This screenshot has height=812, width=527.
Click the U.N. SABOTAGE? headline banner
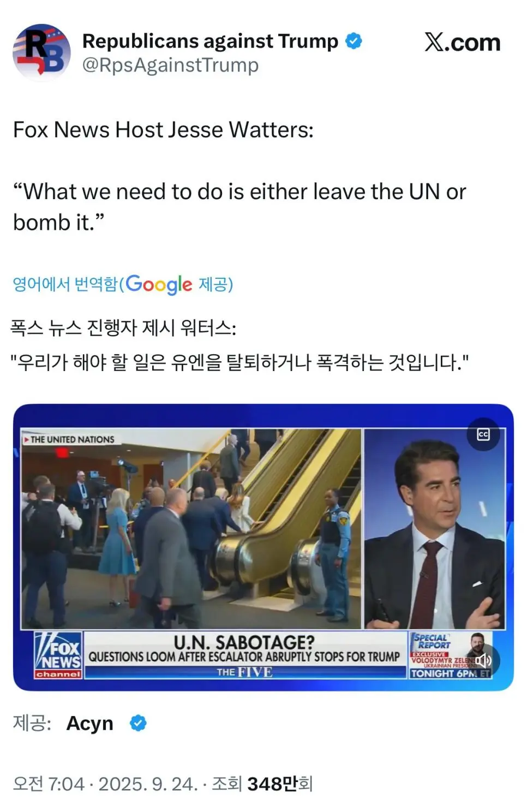[244, 654]
